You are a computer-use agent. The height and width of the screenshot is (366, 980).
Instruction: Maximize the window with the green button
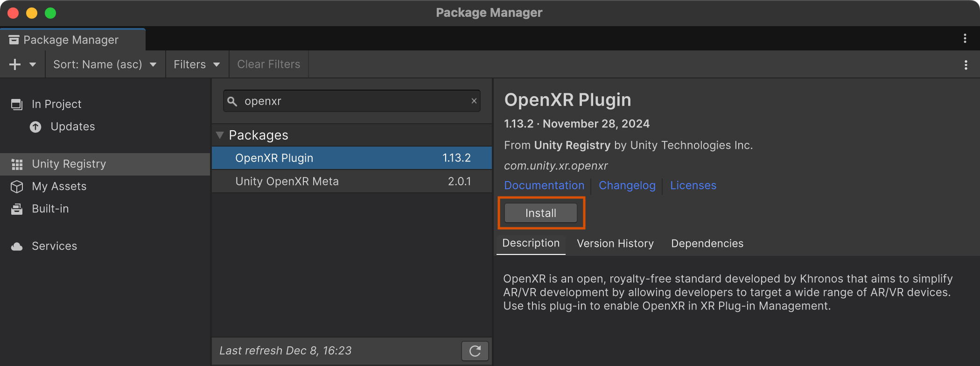tap(50, 13)
